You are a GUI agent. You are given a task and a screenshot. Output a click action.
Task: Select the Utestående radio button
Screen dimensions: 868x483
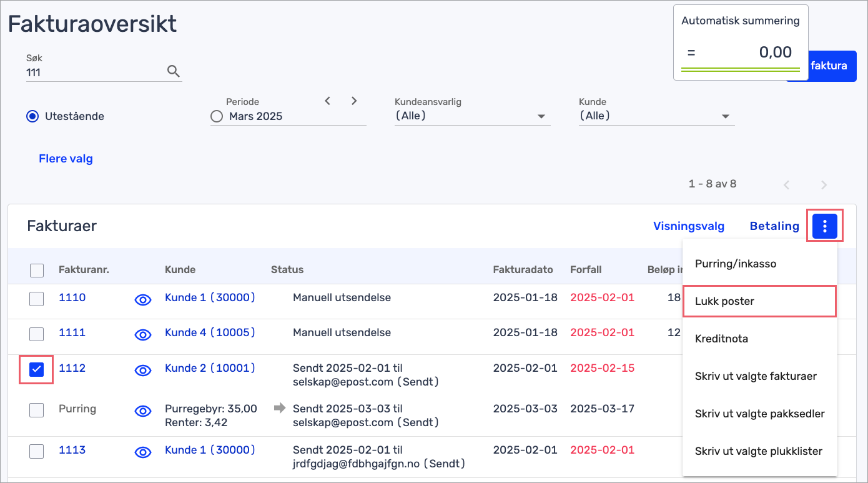32,116
